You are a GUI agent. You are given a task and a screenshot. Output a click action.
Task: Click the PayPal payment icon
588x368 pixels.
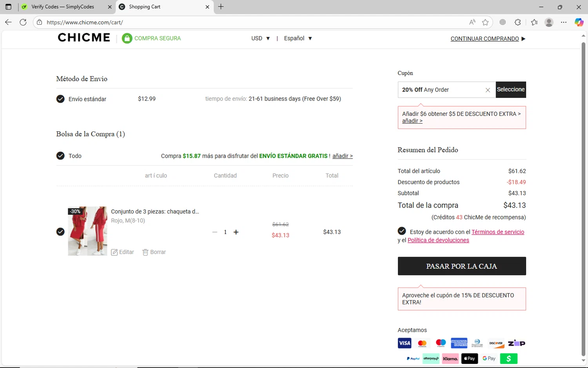pyautogui.click(x=413, y=359)
